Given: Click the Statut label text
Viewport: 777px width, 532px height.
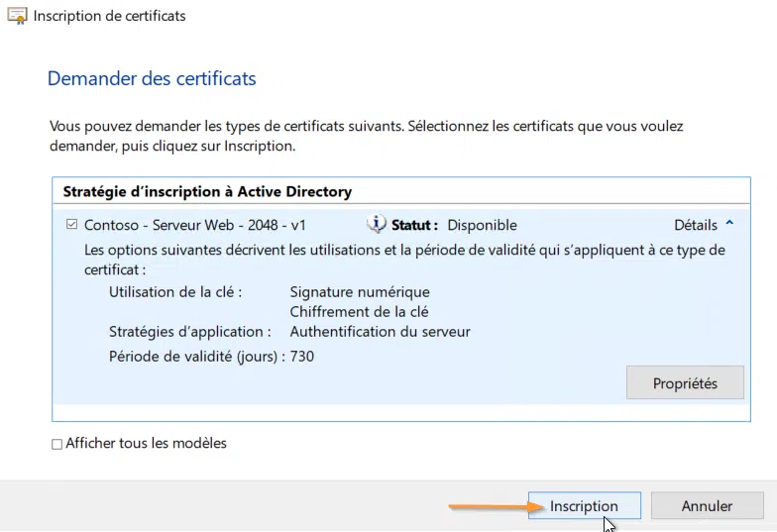Looking at the screenshot, I should pos(414,225).
